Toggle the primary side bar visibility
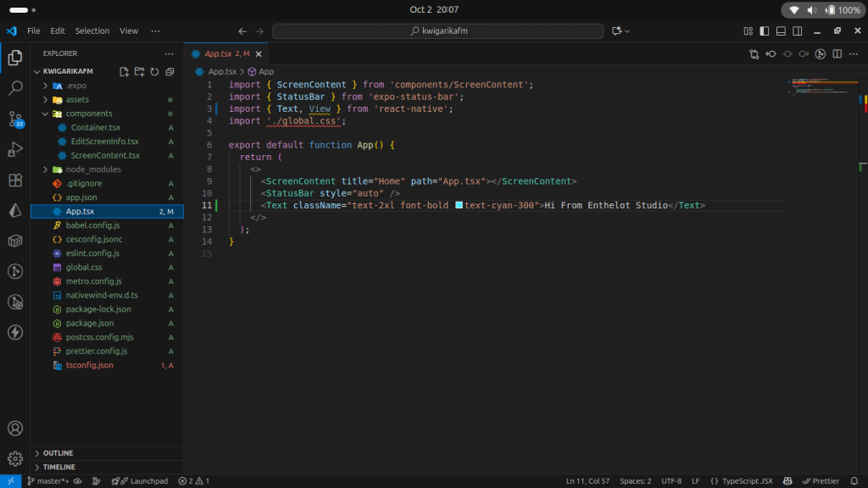This screenshot has width=868, height=488. click(x=764, y=30)
